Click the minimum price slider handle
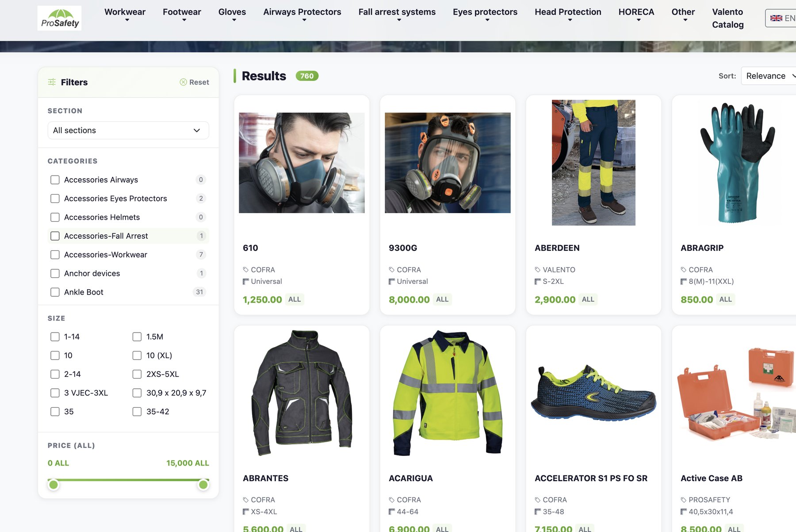Image resolution: width=796 pixels, height=532 pixels. pyautogui.click(x=54, y=485)
